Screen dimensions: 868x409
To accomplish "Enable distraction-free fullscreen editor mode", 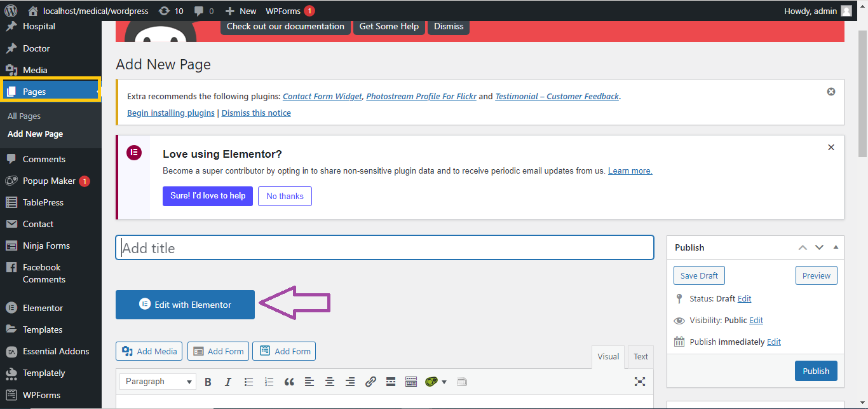I will (x=640, y=382).
